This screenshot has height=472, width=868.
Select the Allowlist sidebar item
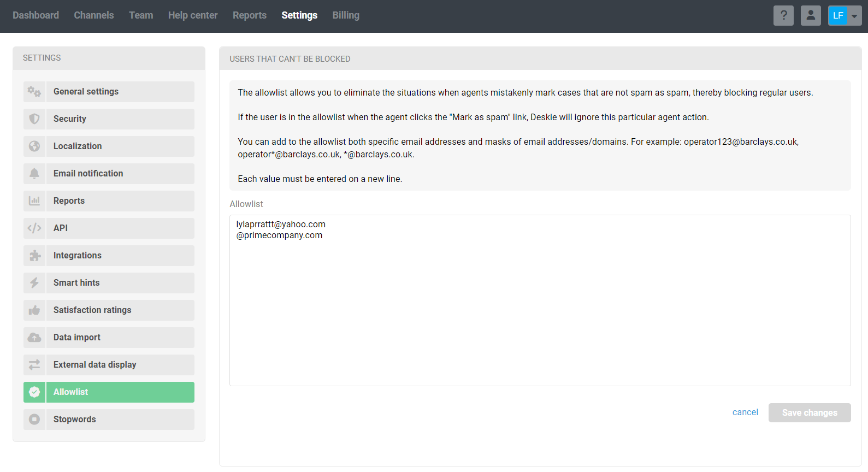point(109,392)
